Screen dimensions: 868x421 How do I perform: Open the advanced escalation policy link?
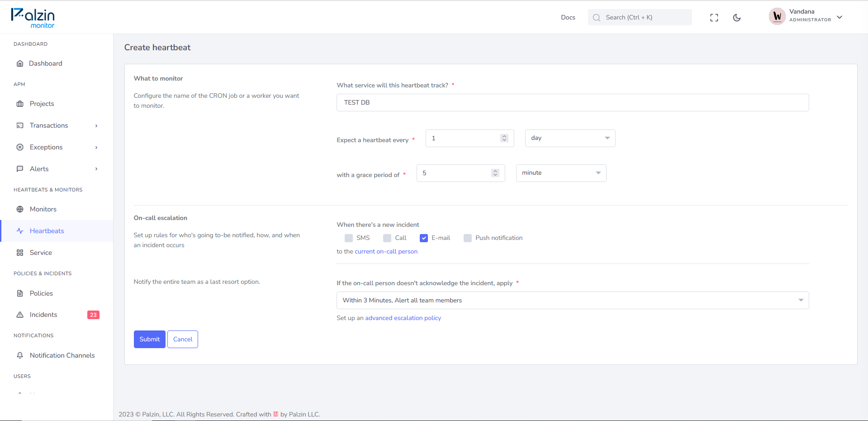pyautogui.click(x=403, y=318)
